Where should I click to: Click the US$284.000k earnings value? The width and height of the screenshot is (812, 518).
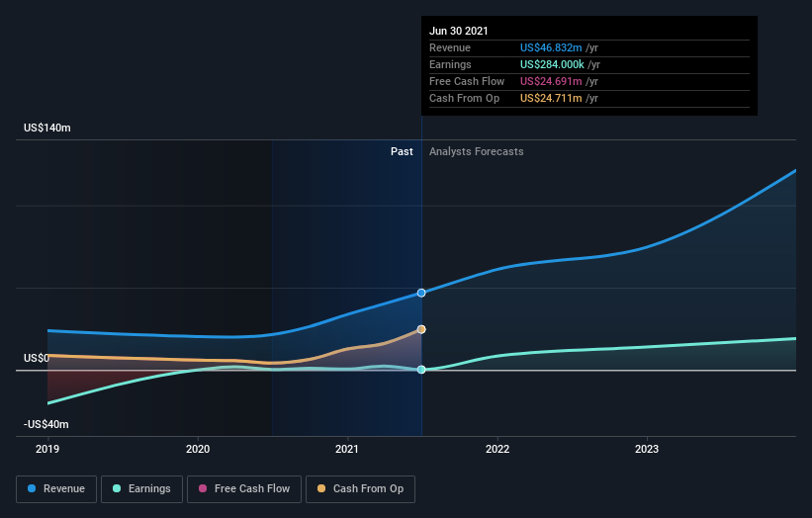tap(552, 64)
